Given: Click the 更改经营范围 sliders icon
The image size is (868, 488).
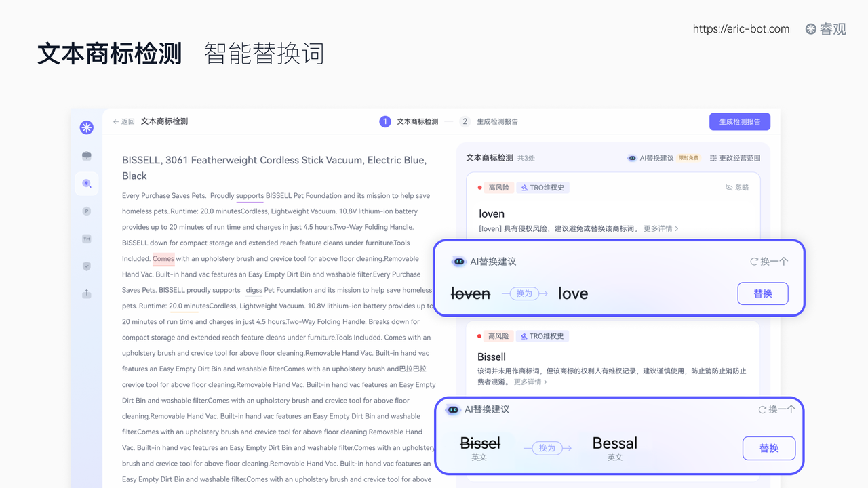Looking at the screenshot, I should coord(713,158).
